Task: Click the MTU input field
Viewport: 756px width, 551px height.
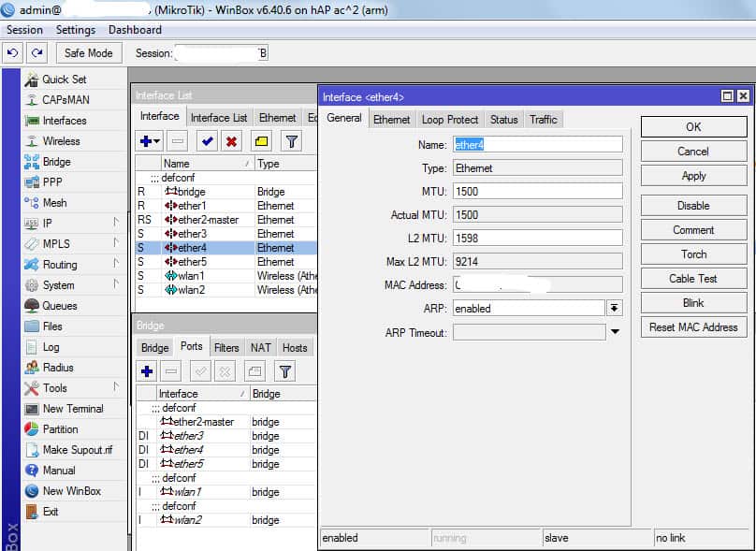Action: [538, 192]
